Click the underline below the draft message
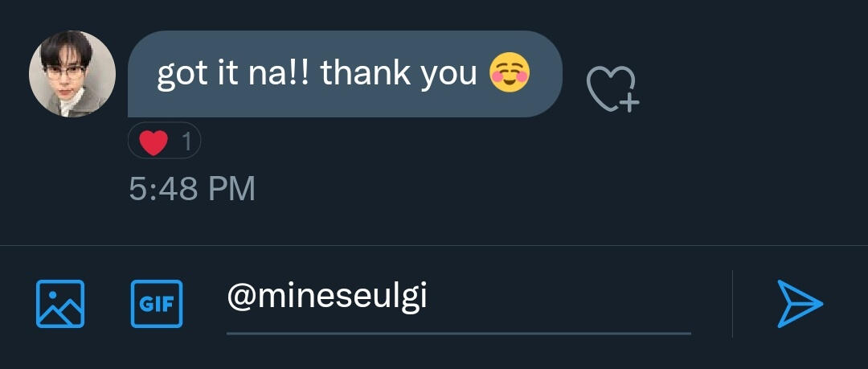The image size is (868, 369). pyautogui.click(x=458, y=334)
